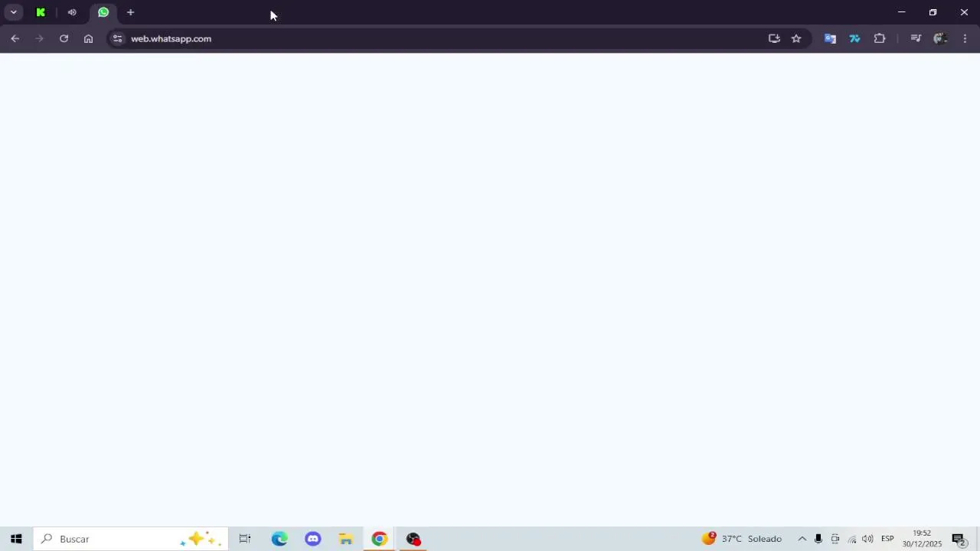The height and width of the screenshot is (551, 980).
Task: Click the Buscar taskbar search box
Action: (x=130, y=539)
